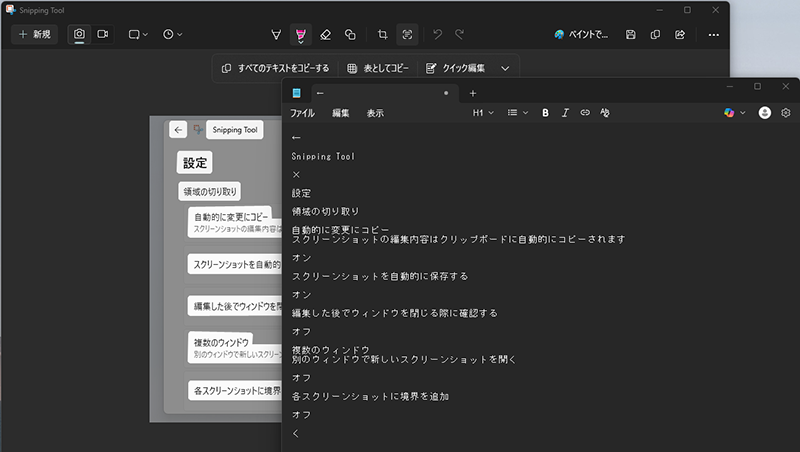Select the eraser tool
Image resolution: width=800 pixels, height=452 pixels.
[x=325, y=34]
